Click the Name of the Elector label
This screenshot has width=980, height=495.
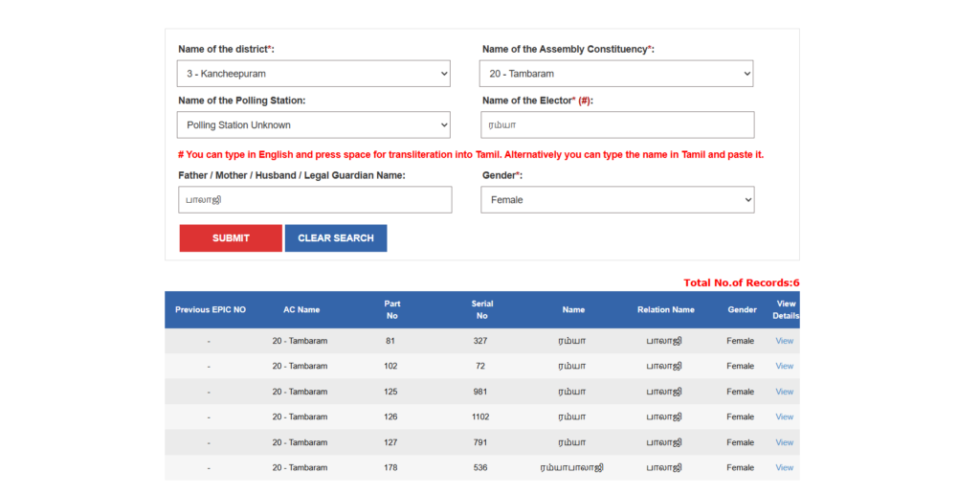point(538,100)
